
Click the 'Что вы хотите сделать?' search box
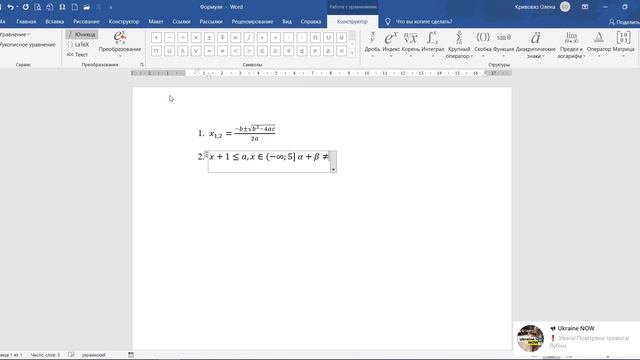coord(424,22)
